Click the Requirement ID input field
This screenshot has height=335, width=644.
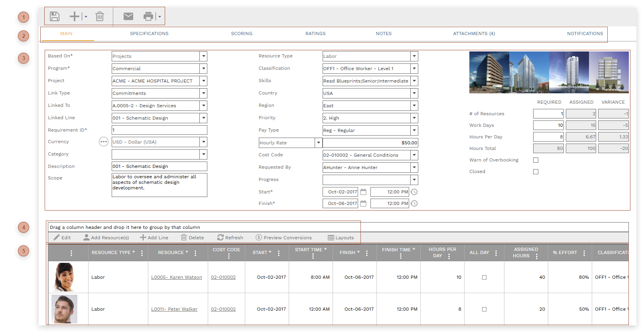pos(159,130)
